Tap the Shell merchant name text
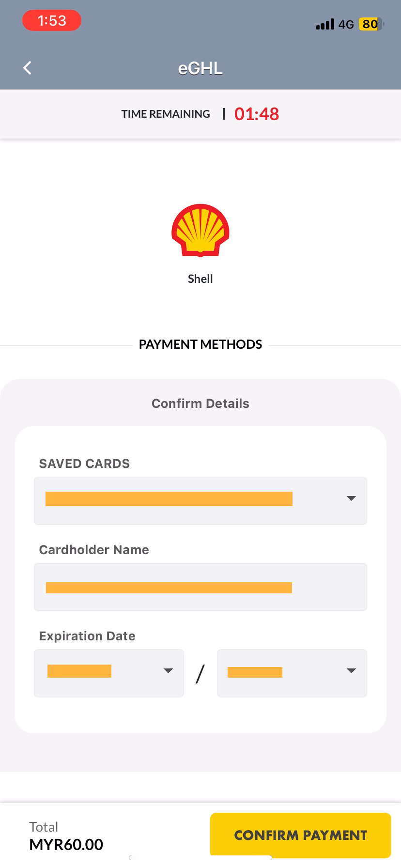Viewport: 401px width, 868px height. (x=200, y=279)
